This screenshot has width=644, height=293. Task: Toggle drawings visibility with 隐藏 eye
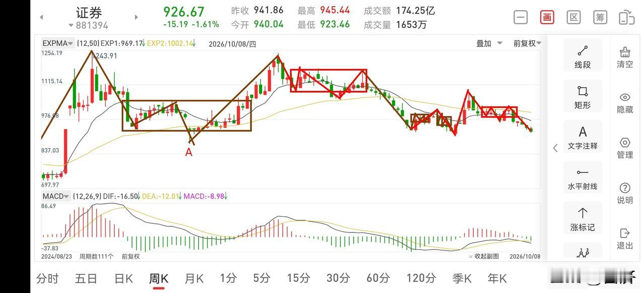tap(625, 102)
